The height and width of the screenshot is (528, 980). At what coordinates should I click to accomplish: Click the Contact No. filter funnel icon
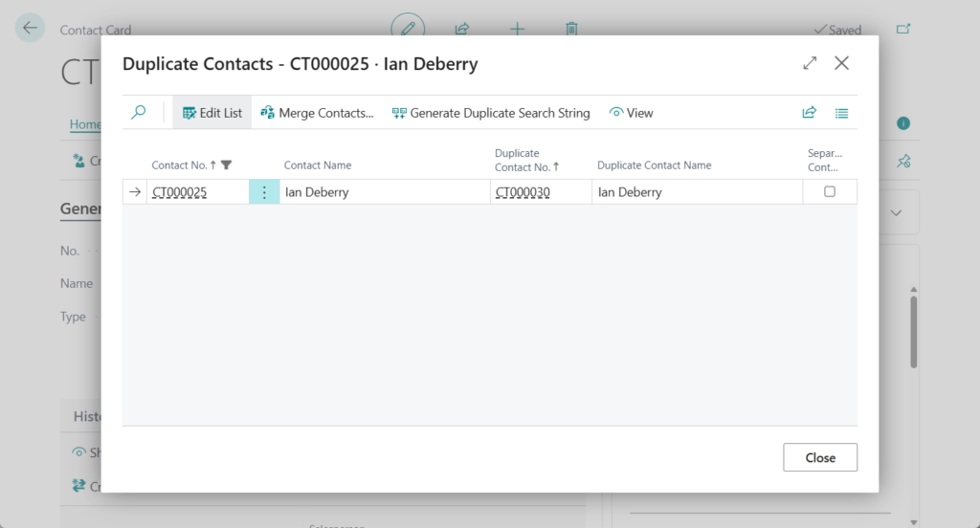pos(227,165)
